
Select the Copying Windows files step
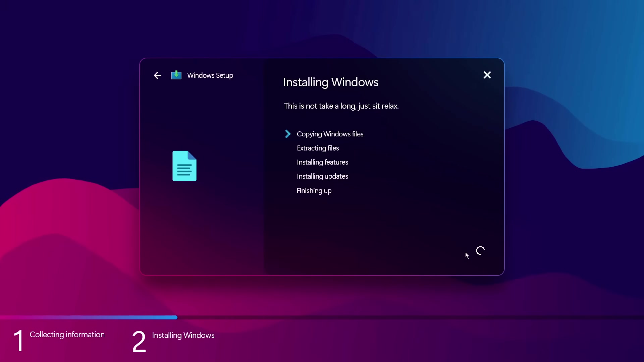[x=330, y=134]
